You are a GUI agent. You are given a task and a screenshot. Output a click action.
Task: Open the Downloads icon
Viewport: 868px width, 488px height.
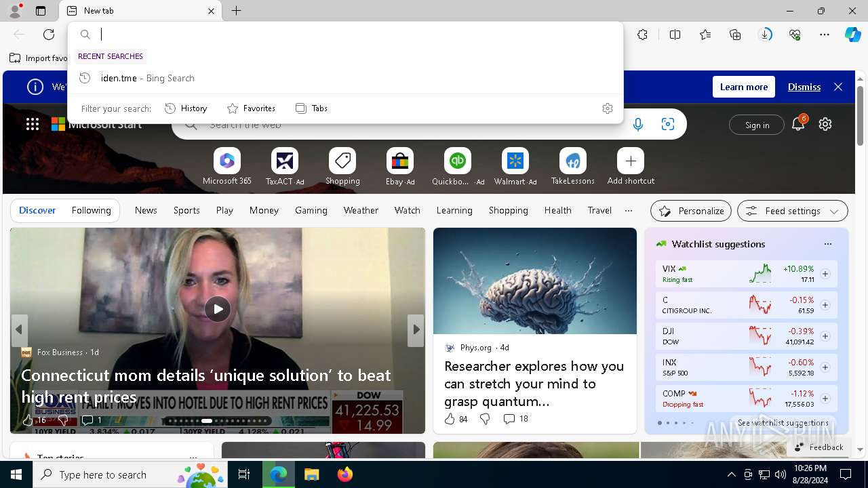click(765, 35)
